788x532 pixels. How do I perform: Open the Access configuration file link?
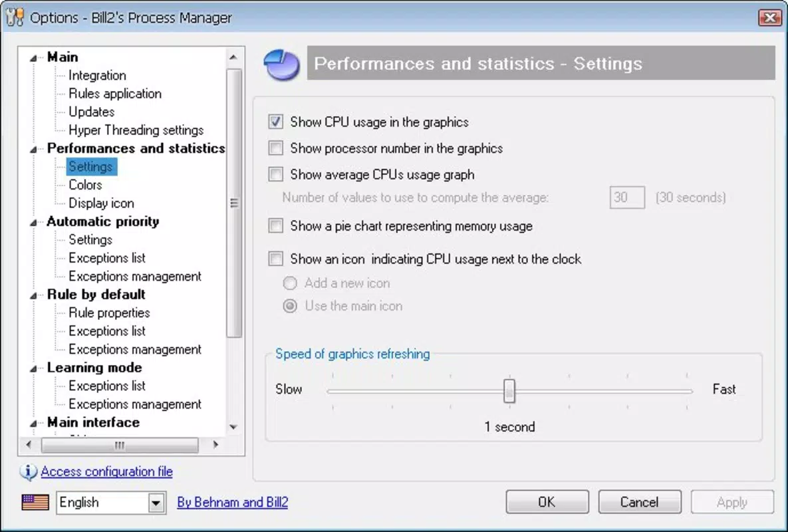click(106, 471)
